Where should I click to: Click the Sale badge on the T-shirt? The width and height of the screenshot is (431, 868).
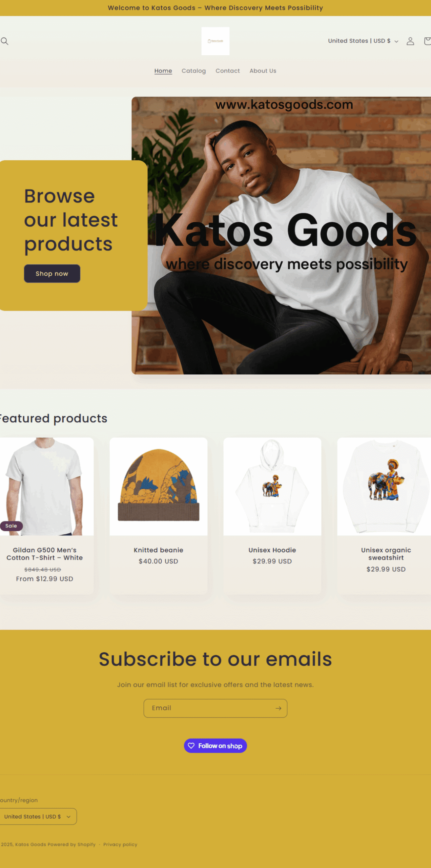coord(11,526)
